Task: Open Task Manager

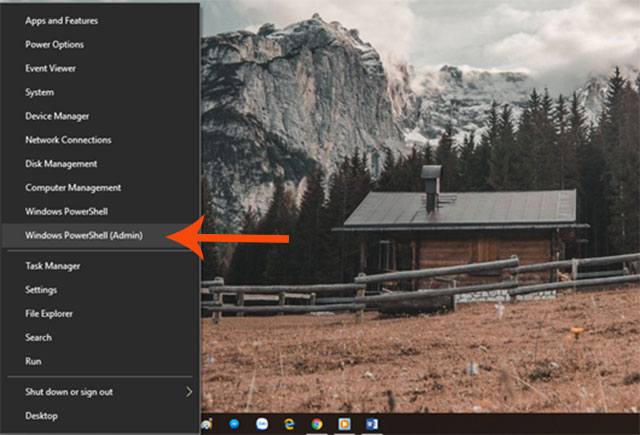Action: click(100, 266)
